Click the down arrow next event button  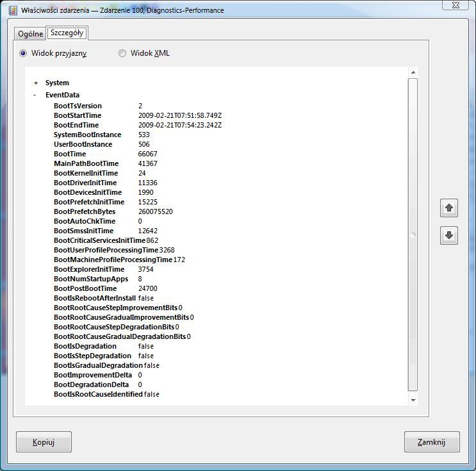pos(448,235)
